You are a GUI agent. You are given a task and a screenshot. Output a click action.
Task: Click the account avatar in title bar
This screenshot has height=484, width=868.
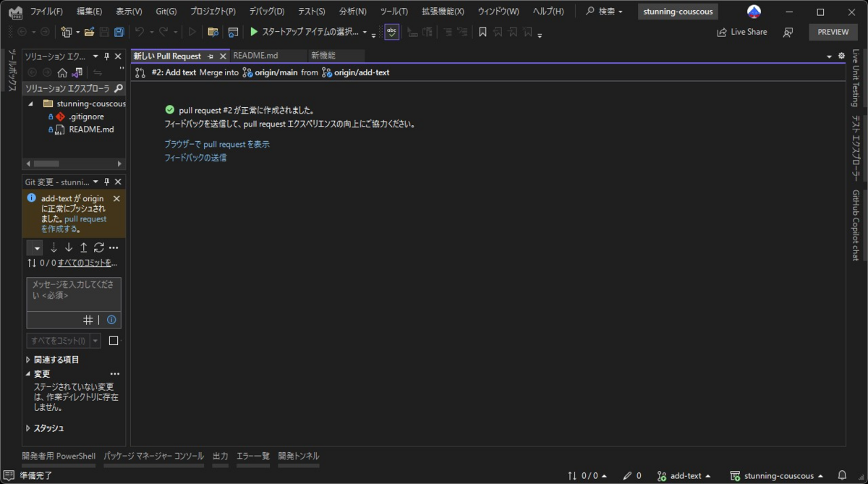pyautogui.click(x=754, y=12)
